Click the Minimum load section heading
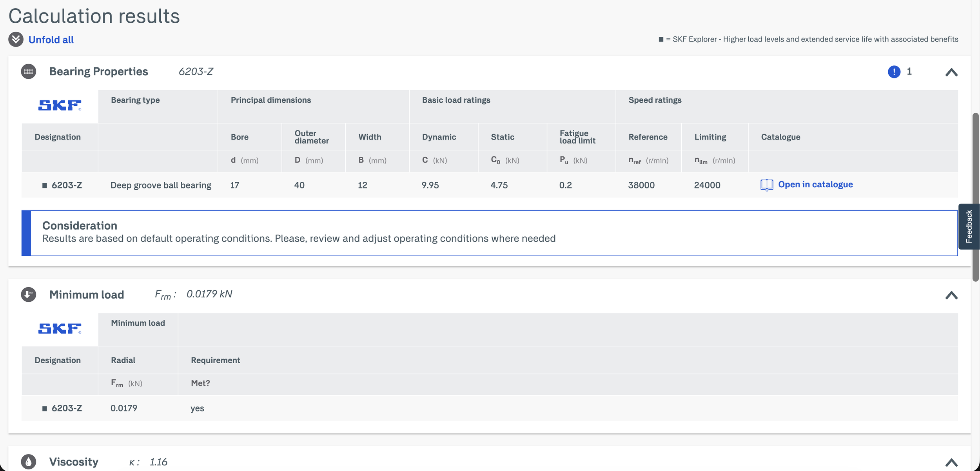 coord(87,295)
